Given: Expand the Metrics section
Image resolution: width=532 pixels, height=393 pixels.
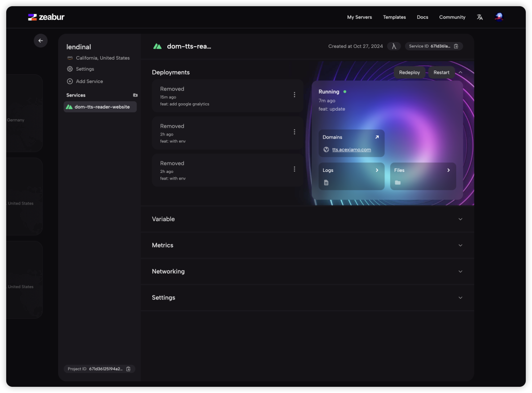Looking at the screenshot, I should tap(307, 245).
